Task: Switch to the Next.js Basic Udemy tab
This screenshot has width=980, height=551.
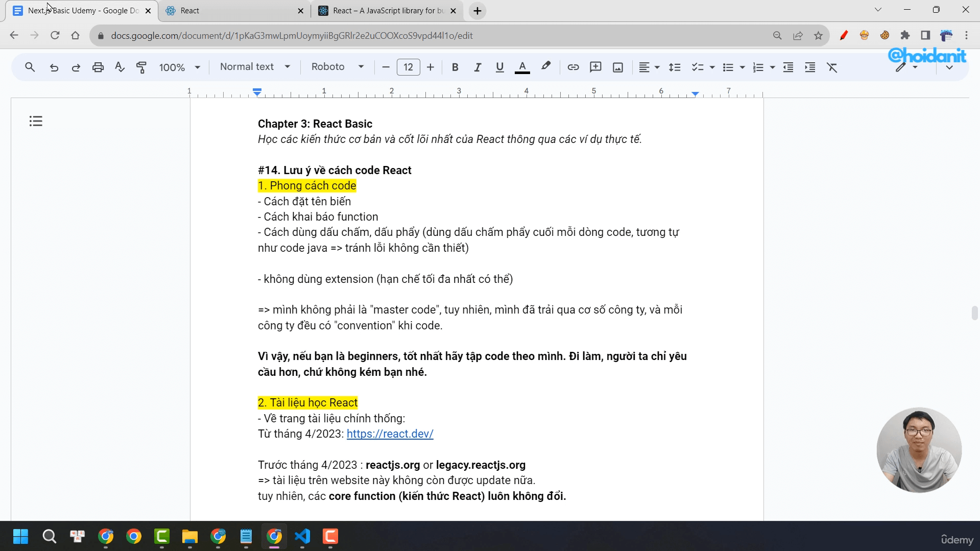Action: click(82, 11)
